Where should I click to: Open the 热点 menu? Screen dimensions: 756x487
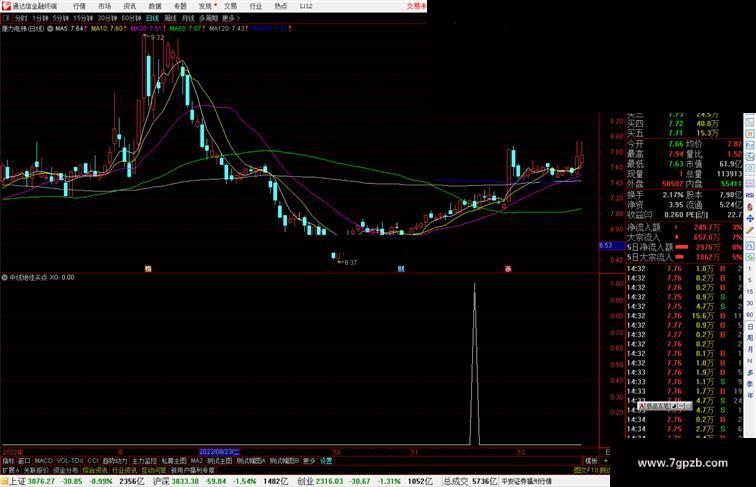click(281, 6)
